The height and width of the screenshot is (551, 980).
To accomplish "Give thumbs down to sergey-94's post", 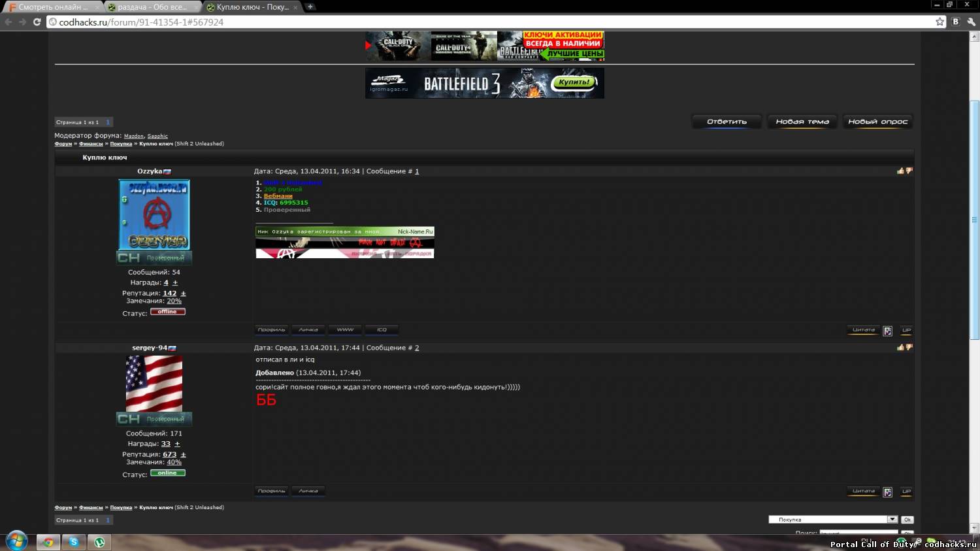I will [x=909, y=347].
